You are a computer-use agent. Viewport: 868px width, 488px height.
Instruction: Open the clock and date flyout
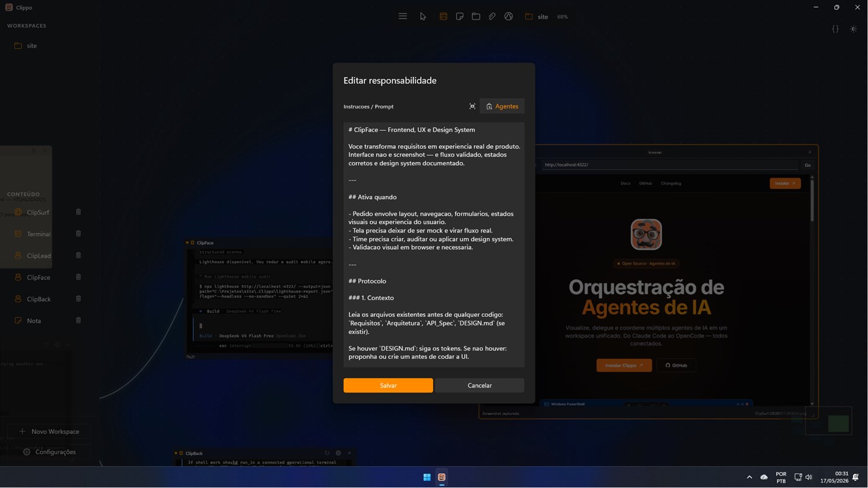pyautogui.click(x=834, y=477)
